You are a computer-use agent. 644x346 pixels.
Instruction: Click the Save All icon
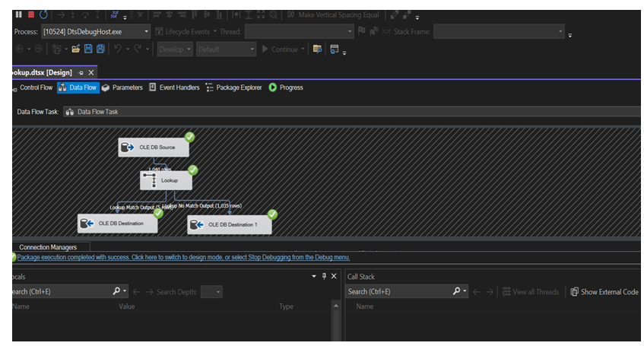[100, 49]
